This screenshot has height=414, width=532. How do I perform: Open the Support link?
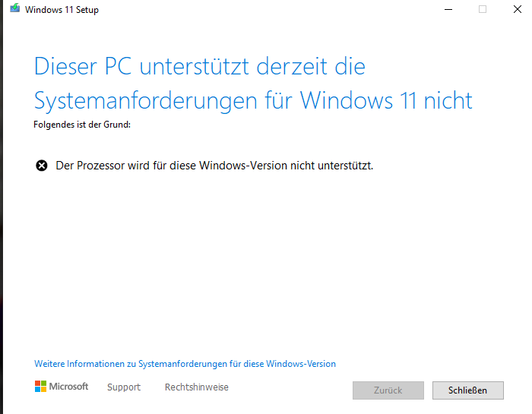[124, 387]
